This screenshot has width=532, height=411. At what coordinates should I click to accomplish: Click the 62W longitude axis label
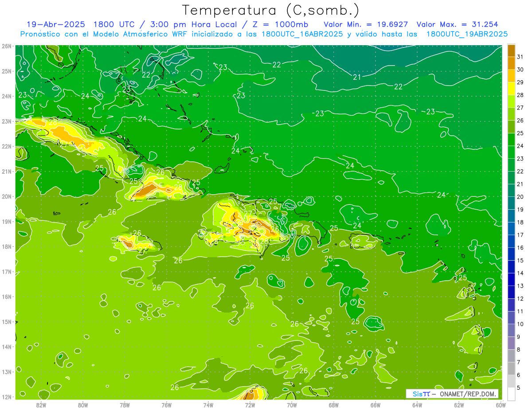459,405
